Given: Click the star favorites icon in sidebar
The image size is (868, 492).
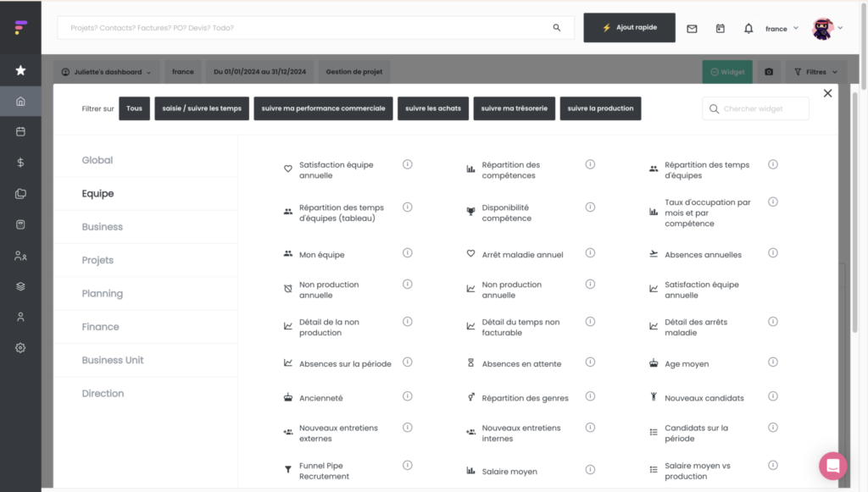Looking at the screenshot, I should point(20,70).
